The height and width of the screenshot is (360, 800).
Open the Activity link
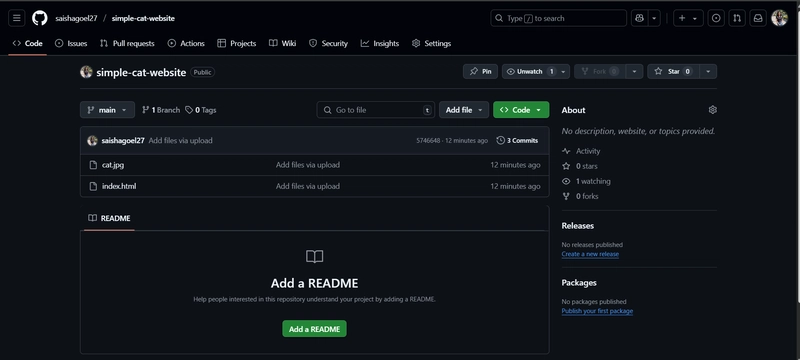pyautogui.click(x=581, y=151)
